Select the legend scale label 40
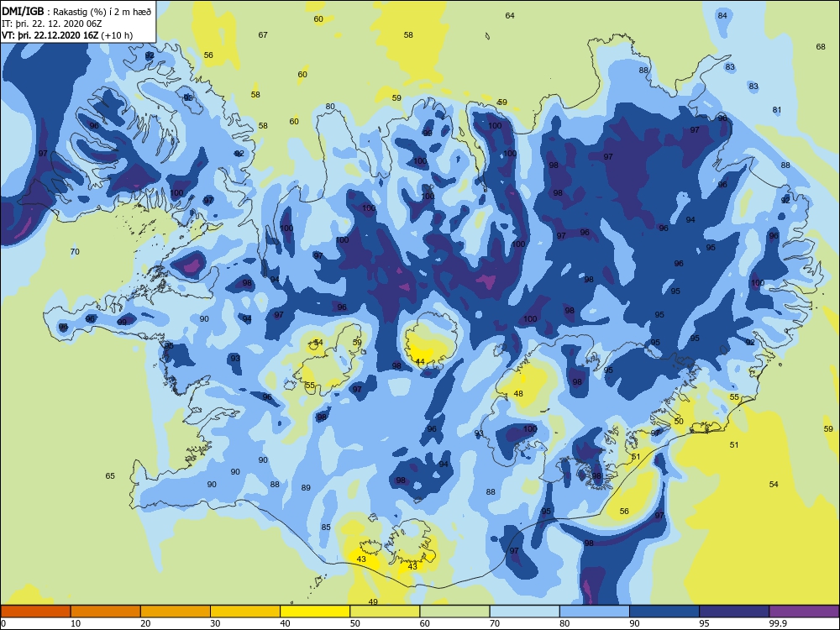 [x=286, y=623]
